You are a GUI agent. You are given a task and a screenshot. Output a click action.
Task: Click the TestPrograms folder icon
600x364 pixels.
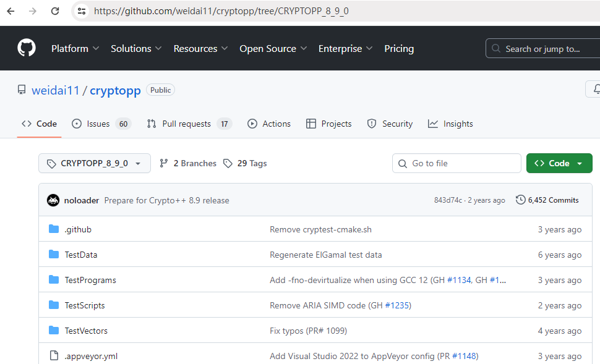(54, 279)
